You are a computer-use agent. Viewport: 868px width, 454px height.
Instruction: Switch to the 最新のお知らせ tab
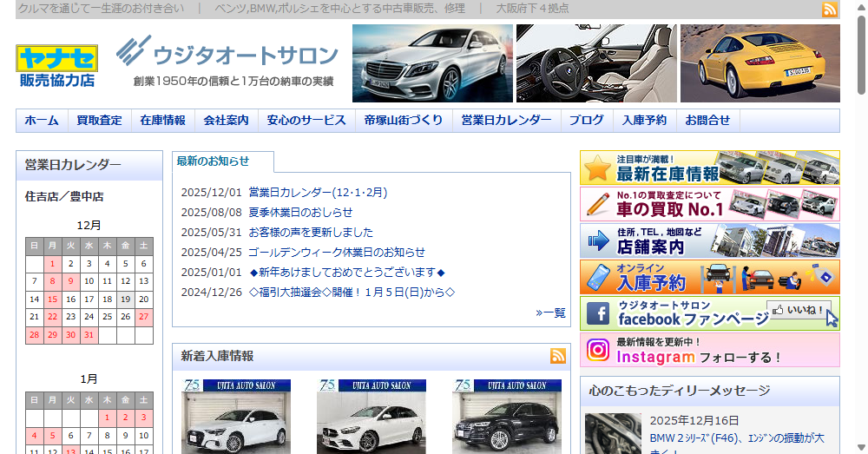point(214,161)
